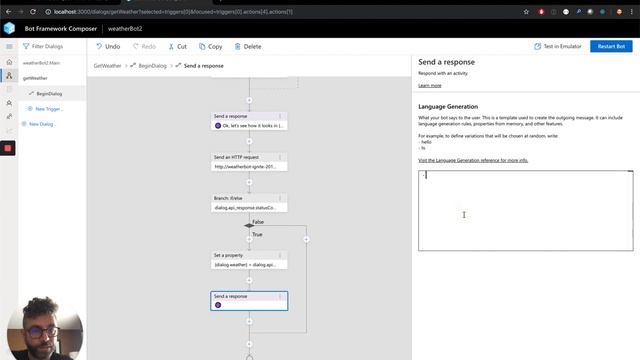
Task: Click the browser back arrow
Action: [x=9, y=12]
